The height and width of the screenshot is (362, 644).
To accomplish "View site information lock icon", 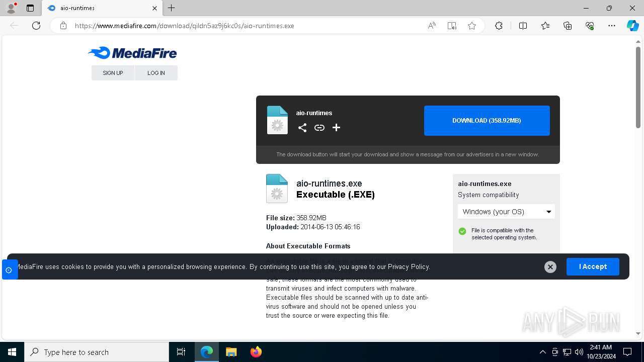I will pos(63,26).
